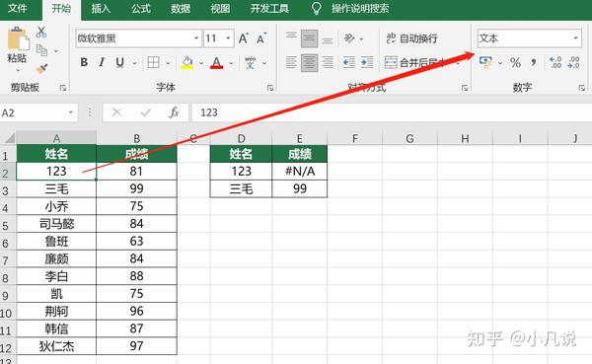Select the Format Painter brush
592x364 pixels.
(41, 68)
